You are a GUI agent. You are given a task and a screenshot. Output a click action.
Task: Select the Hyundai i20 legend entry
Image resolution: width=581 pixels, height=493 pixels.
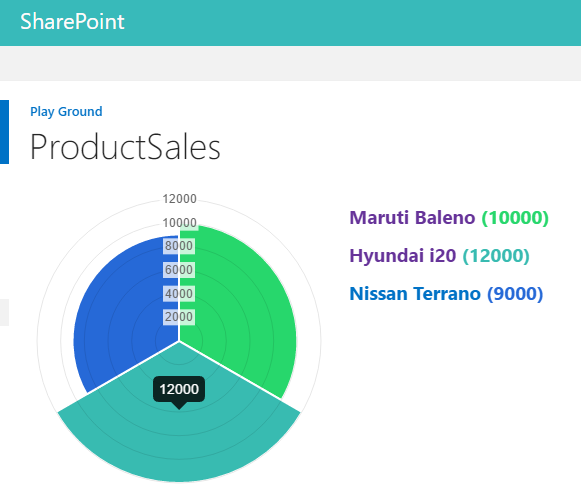[x=439, y=256]
